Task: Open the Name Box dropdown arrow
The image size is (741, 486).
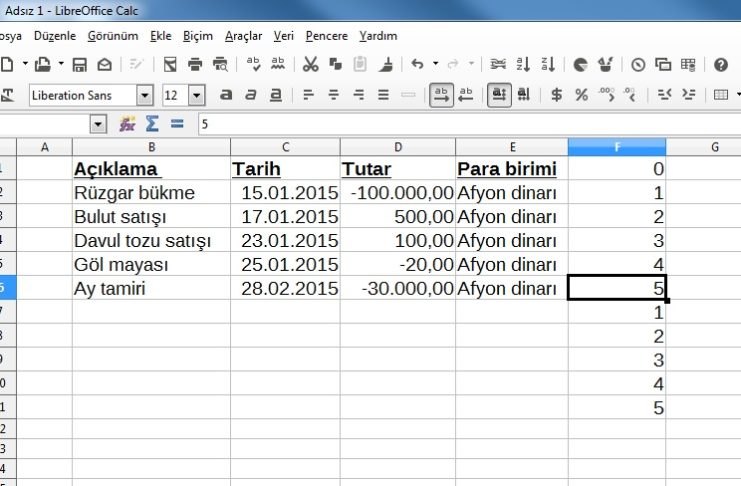Action: [x=98, y=124]
